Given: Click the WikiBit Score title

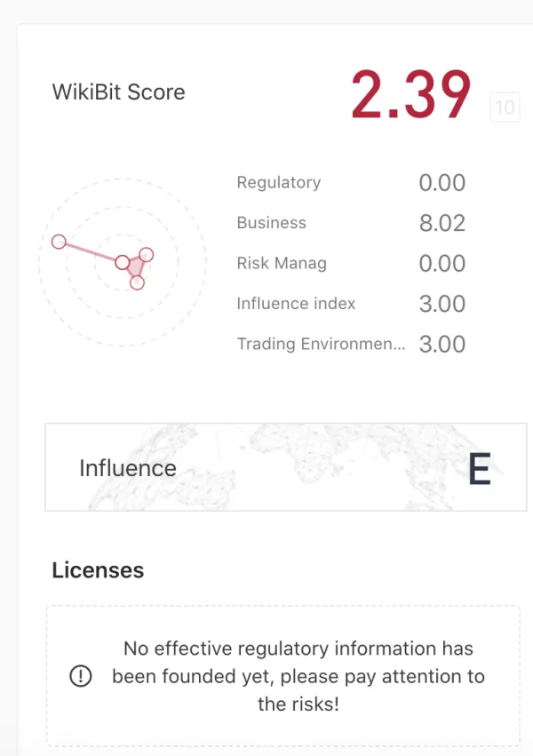Looking at the screenshot, I should point(119,92).
